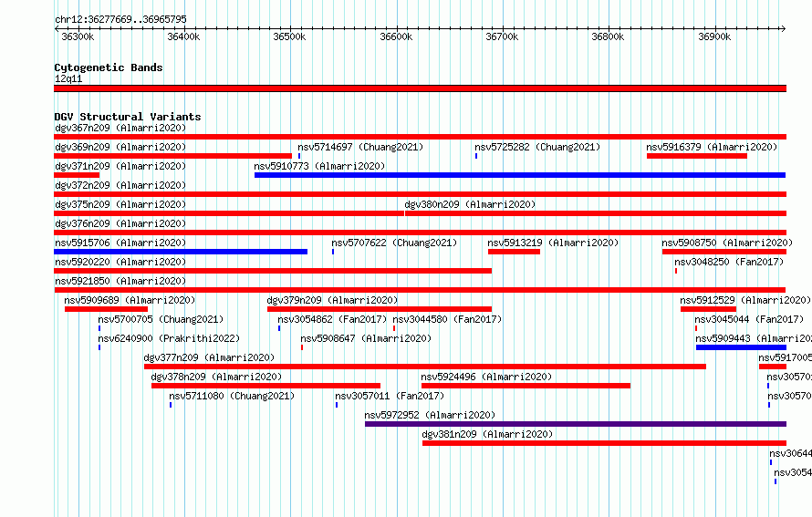Image resolution: width=812 pixels, height=517 pixels.
Task: Click nsv6240900 (Prakrithi2022) label
Action: coord(169,338)
